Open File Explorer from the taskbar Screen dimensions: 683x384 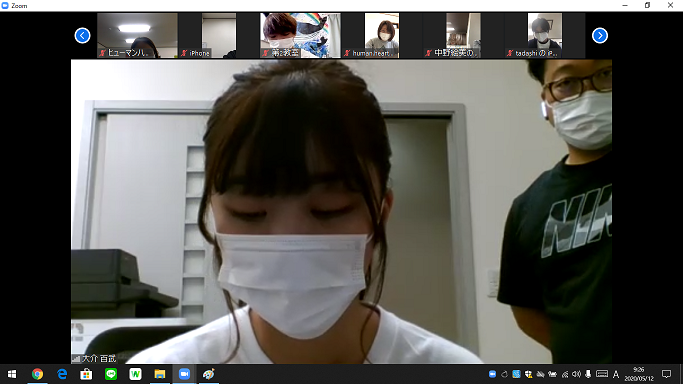coord(160,374)
